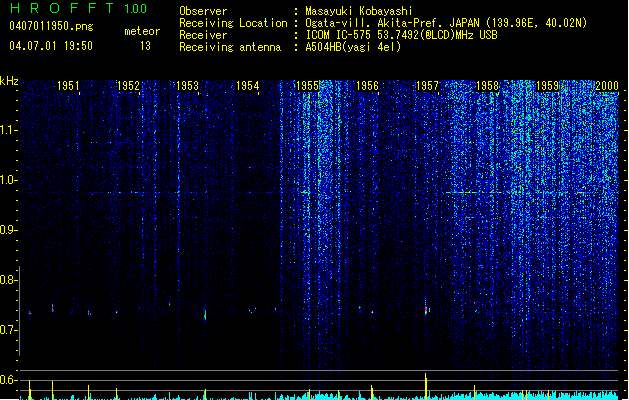Click the 0.8 frequency axis label
This screenshot has width=629, height=400.
tap(9, 280)
